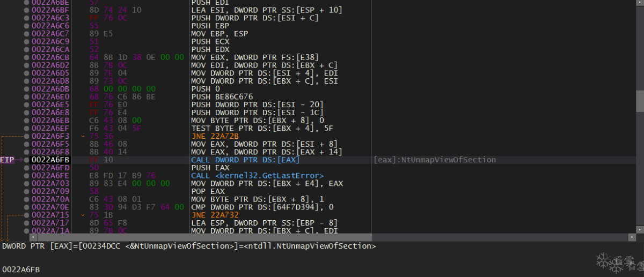Click breakpoint dot next to 0022A703

click(x=27, y=183)
